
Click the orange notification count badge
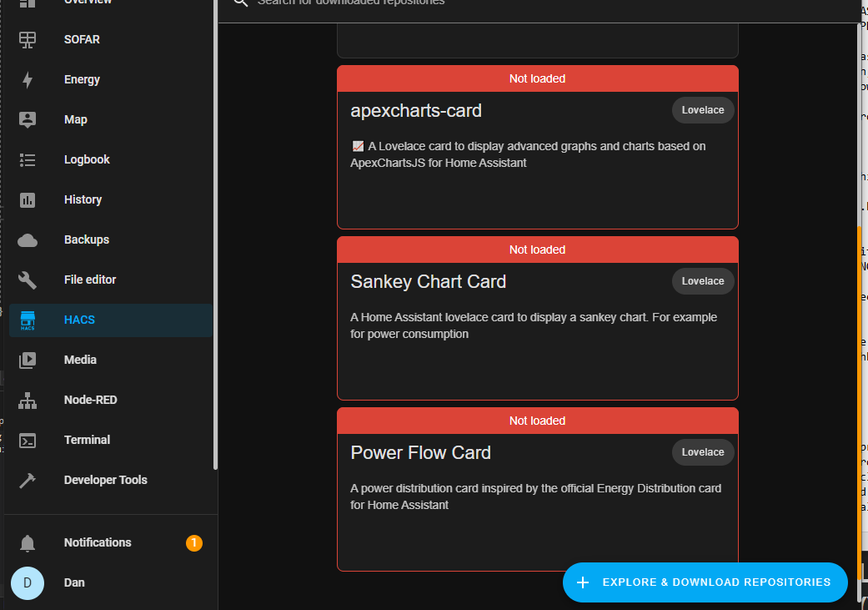(193, 543)
